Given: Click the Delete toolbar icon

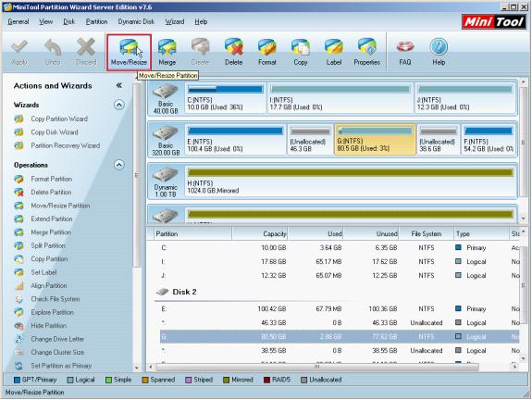Looking at the screenshot, I should tap(233, 52).
